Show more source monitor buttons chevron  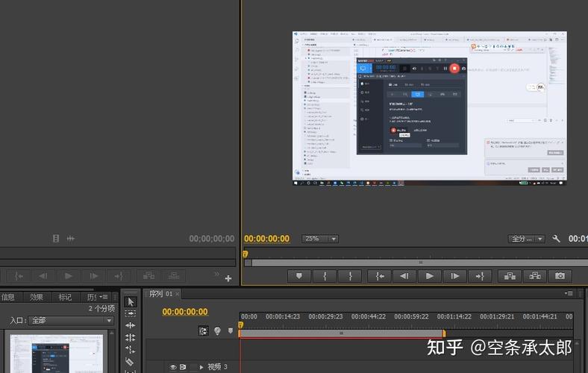(216, 274)
